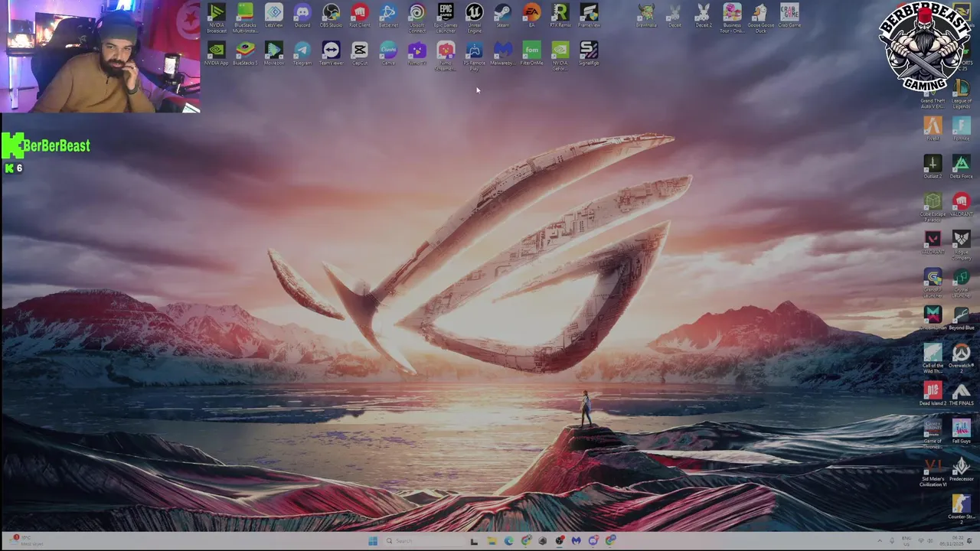
Task: Select the Riot Client shortcut
Action: tap(360, 15)
